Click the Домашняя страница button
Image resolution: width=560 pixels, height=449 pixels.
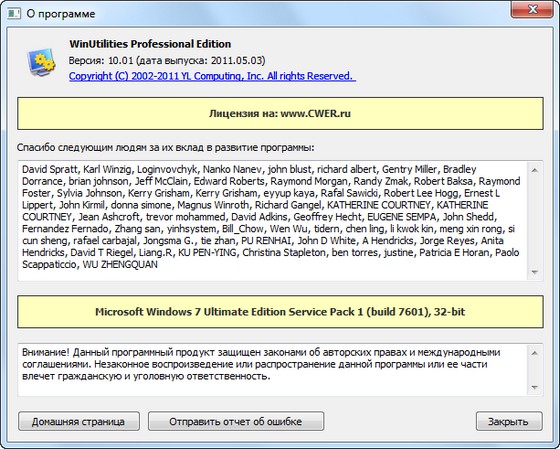[79, 421]
